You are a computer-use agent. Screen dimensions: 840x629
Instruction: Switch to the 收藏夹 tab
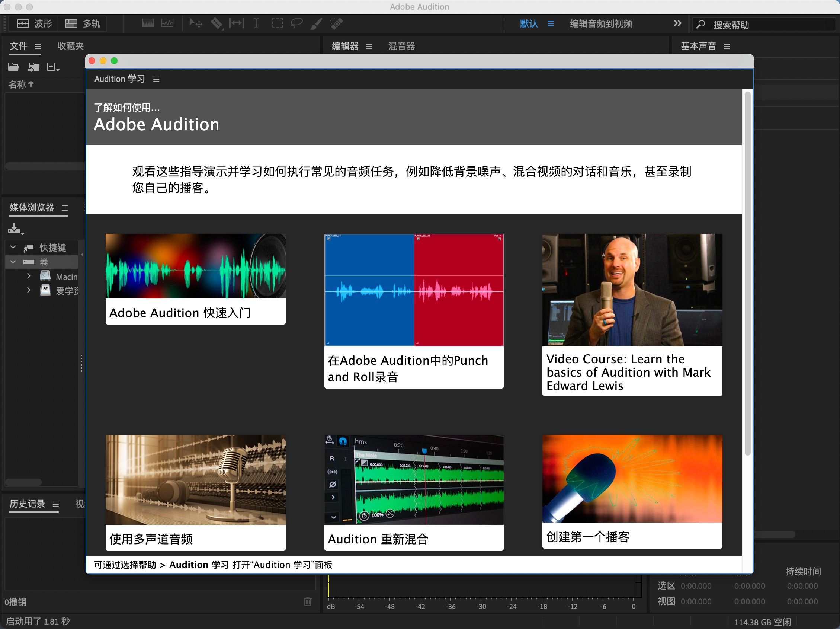tap(70, 46)
